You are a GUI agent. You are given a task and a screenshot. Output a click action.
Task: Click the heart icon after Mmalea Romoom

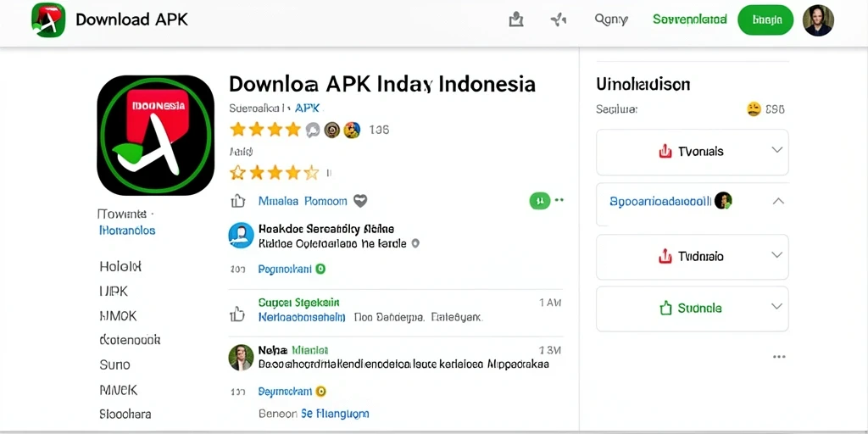(x=360, y=201)
